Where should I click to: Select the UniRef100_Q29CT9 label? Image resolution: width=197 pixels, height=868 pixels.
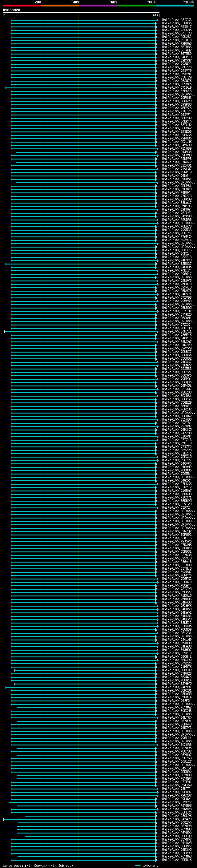177,653
